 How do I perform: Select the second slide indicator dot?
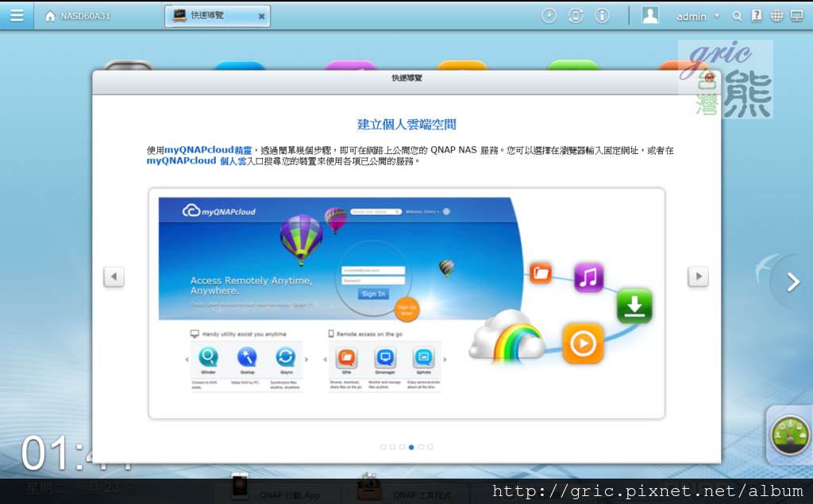click(x=392, y=447)
